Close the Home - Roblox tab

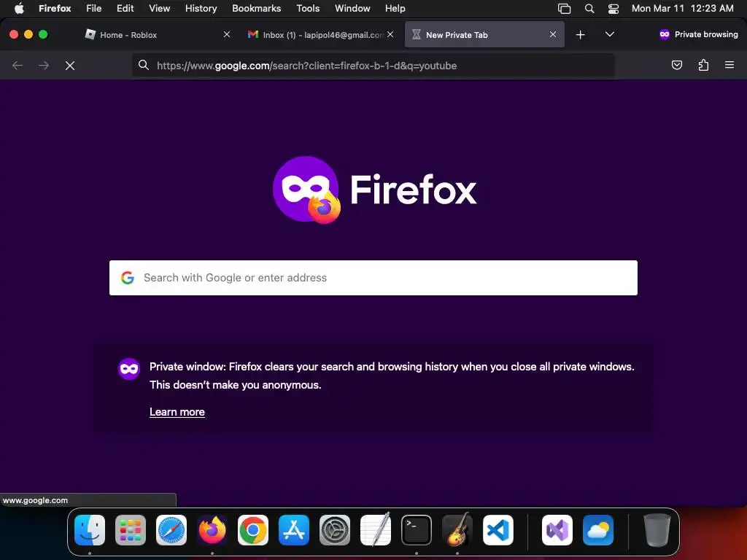pos(227,34)
